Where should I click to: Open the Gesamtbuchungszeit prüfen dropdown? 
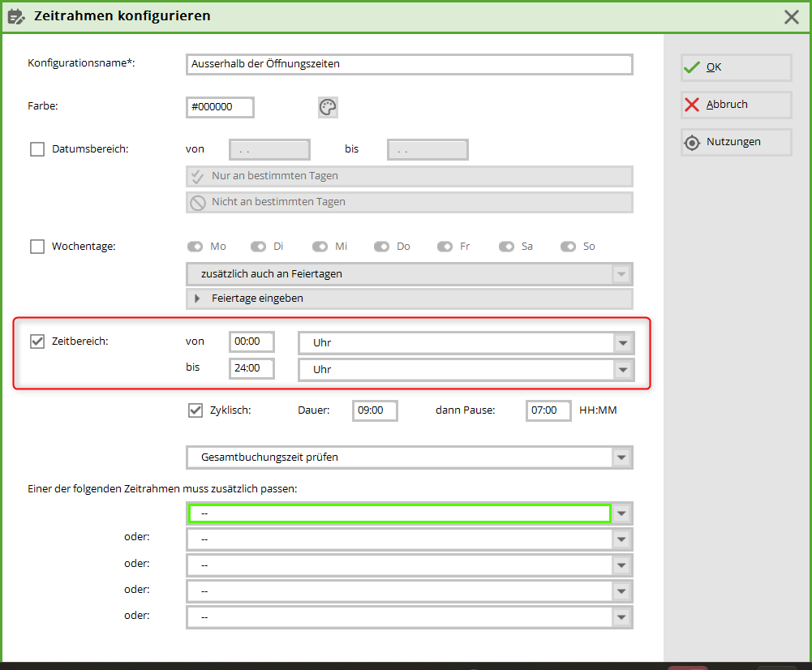pyautogui.click(x=621, y=457)
